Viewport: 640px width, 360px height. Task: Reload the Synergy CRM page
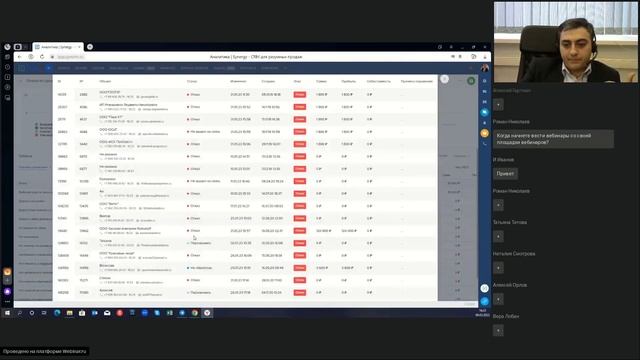point(42,57)
